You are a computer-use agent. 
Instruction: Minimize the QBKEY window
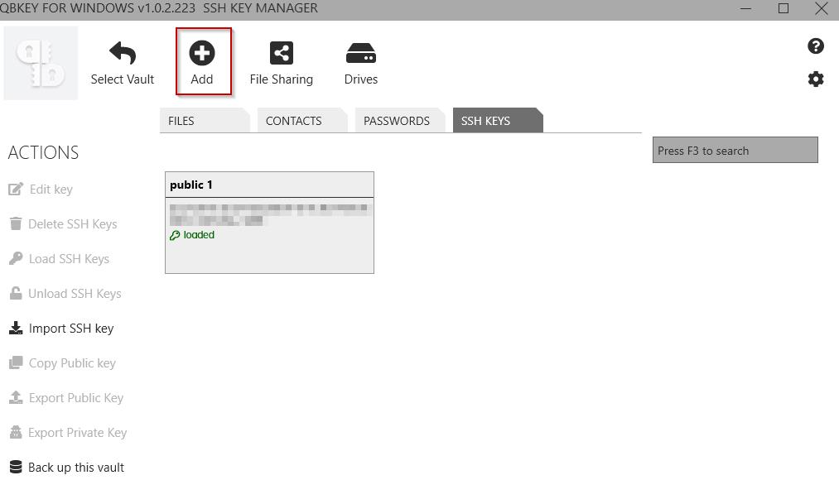point(746,8)
